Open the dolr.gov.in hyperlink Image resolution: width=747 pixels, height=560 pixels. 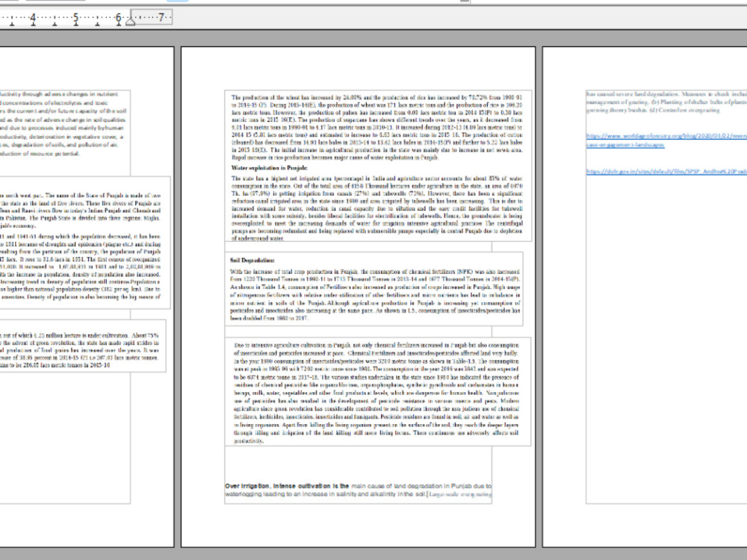[x=666, y=172]
